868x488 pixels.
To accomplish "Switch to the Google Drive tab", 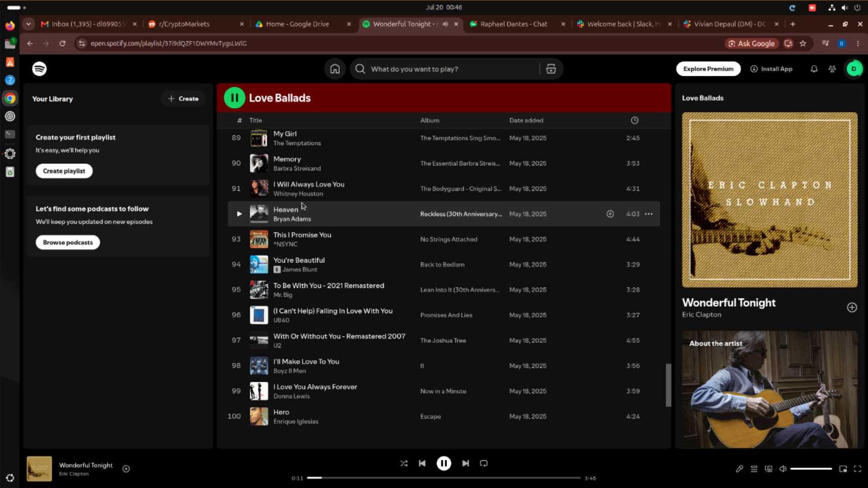I will coord(303,24).
